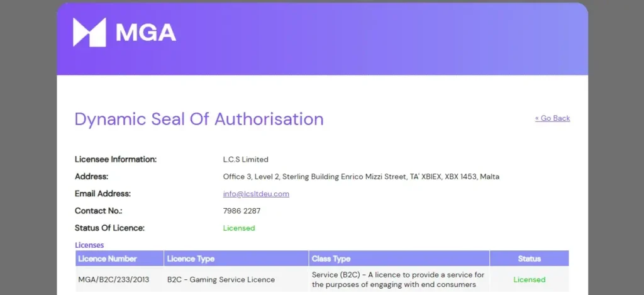Click the Class Type column header
Image resolution: width=644 pixels, height=295 pixels.
coord(399,259)
